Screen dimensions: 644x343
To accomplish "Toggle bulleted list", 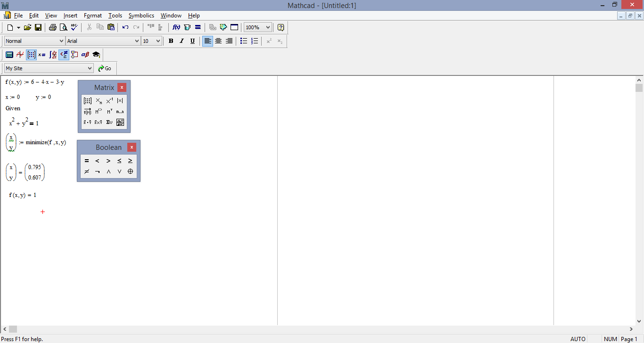I will pos(244,41).
